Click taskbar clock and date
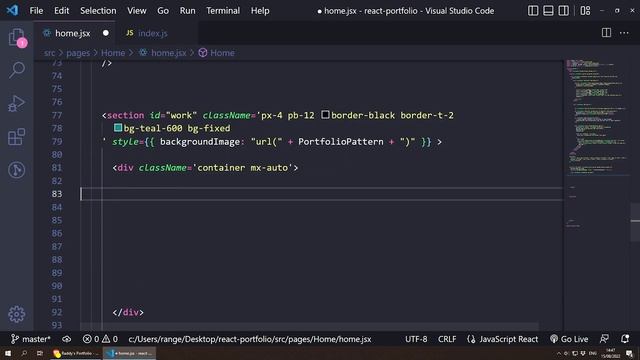Viewport: 640px width, 360px height. tap(611, 353)
